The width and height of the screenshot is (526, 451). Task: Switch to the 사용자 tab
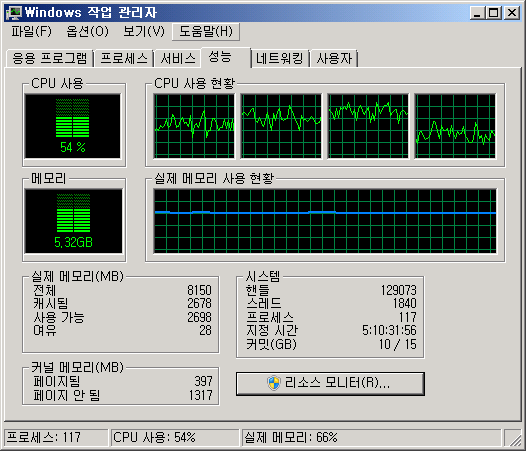(x=334, y=59)
